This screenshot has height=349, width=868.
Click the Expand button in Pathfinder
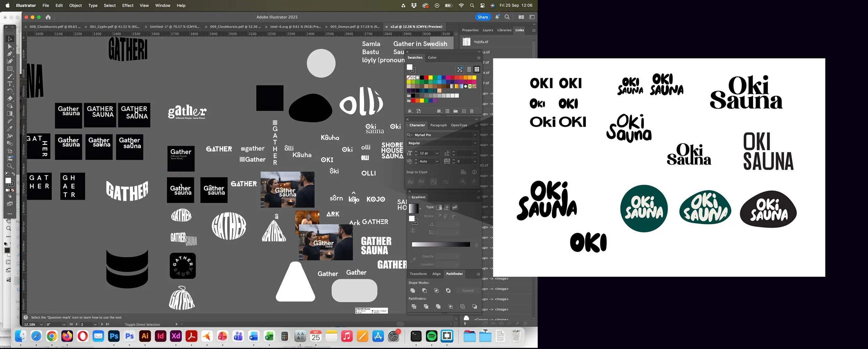(468, 291)
